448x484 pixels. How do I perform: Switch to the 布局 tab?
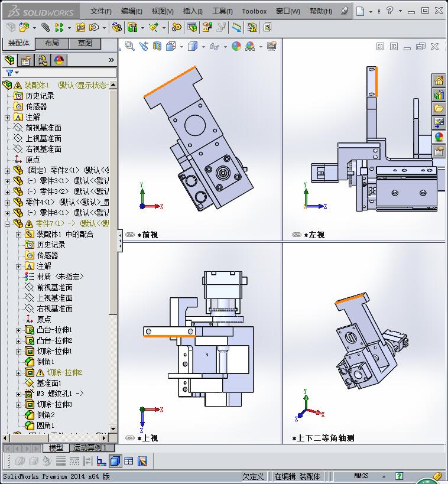[x=51, y=43]
